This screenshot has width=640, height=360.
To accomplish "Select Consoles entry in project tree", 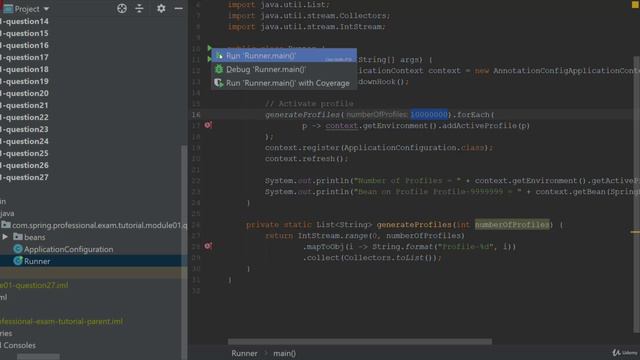I will [19, 345].
